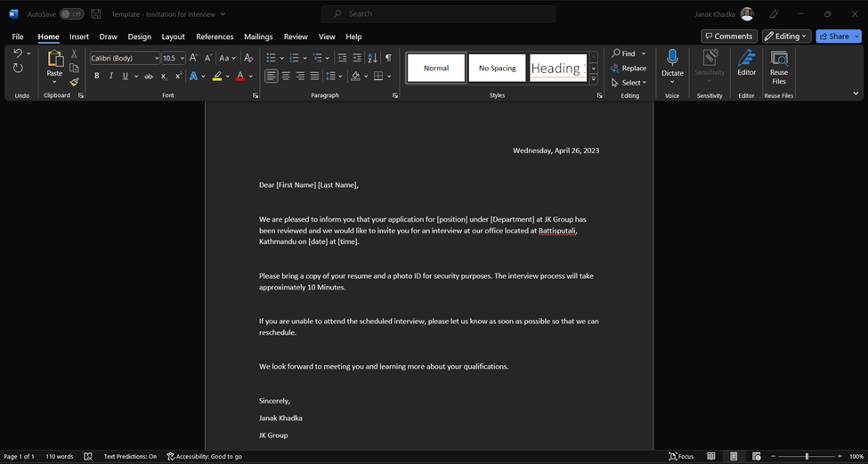
Task: Toggle italic formatting
Action: (x=110, y=76)
